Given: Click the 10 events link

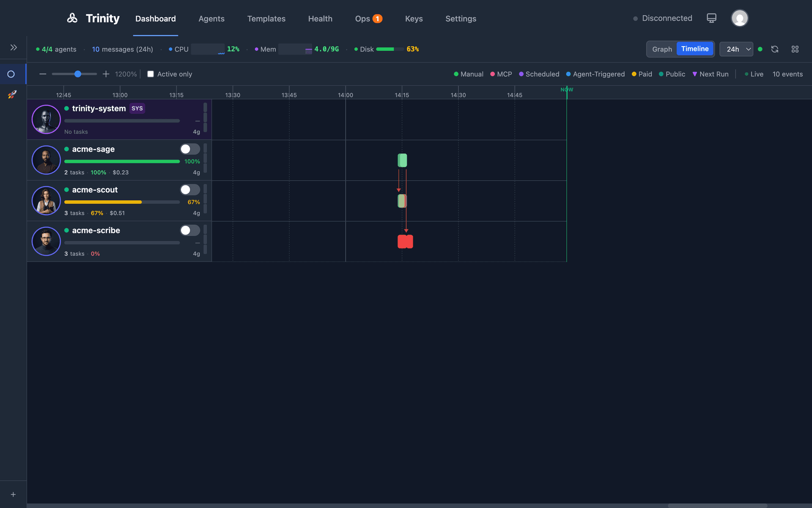Looking at the screenshot, I should click(x=787, y=74).
